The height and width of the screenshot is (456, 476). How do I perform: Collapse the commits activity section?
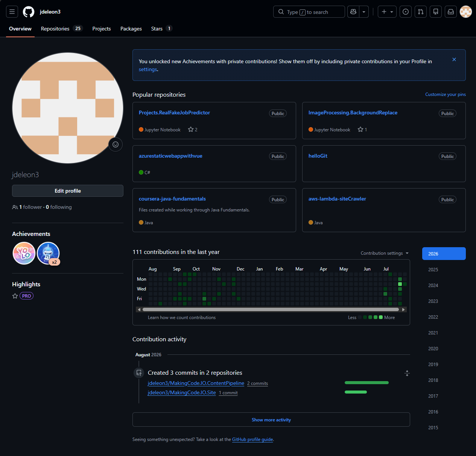tap(407, 373)
